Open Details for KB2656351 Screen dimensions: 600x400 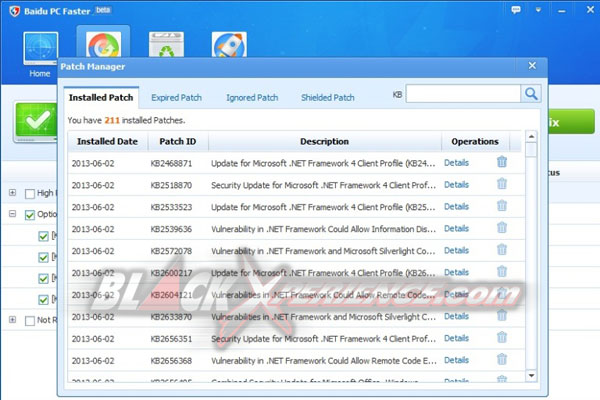point(456,338)
